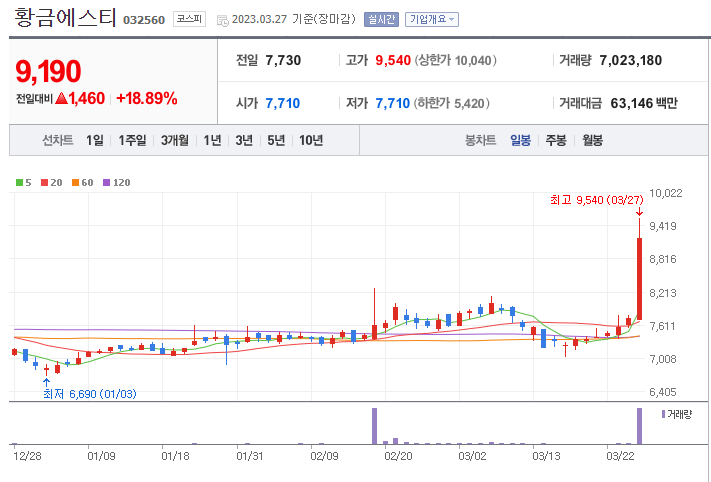Click the 상한가 10,040 text

pyautogui.click(x=455, y=60)
